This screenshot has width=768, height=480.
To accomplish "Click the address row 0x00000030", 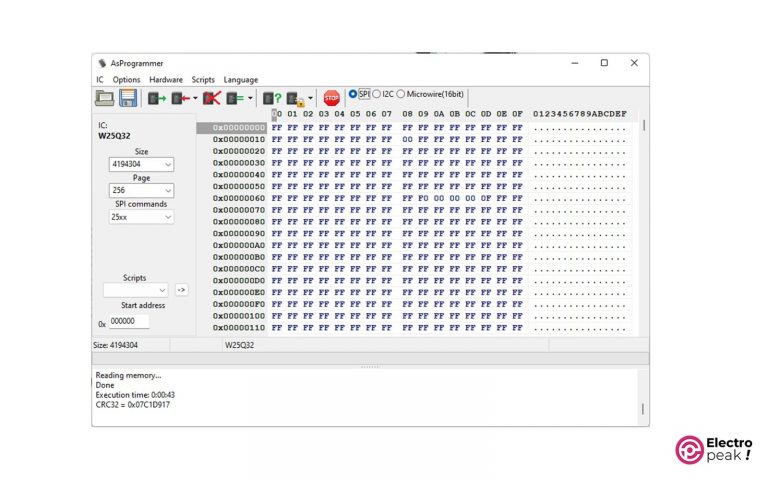I will (x=239, y=163).
